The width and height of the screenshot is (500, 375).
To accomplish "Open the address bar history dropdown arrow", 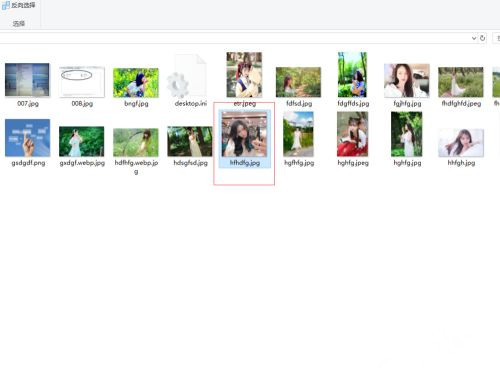I will pos(474,38).
